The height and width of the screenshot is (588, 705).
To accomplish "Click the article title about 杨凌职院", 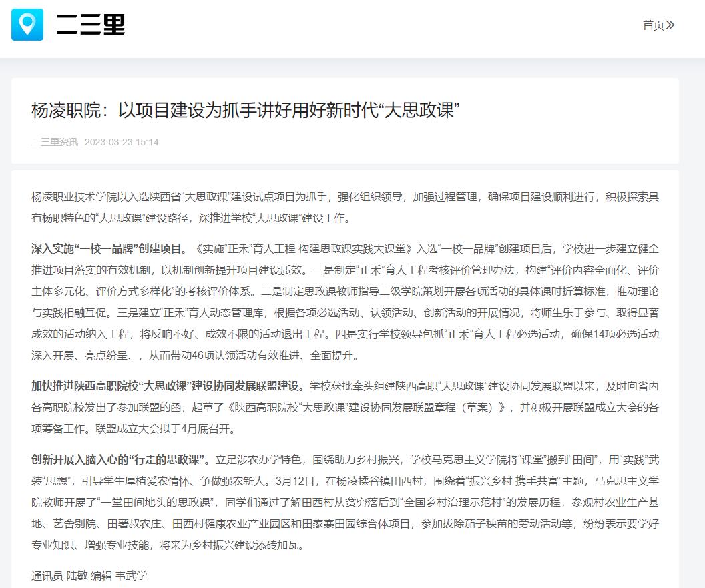I will click(246, 111).
